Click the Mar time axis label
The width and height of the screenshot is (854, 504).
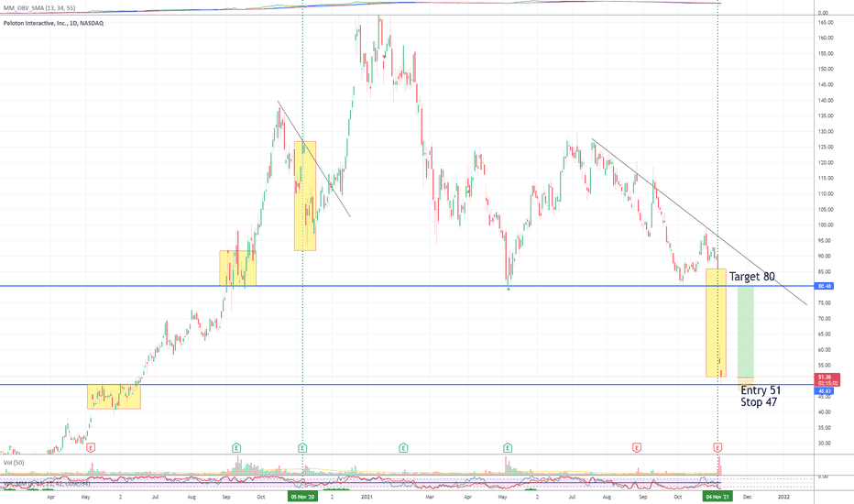429,497
